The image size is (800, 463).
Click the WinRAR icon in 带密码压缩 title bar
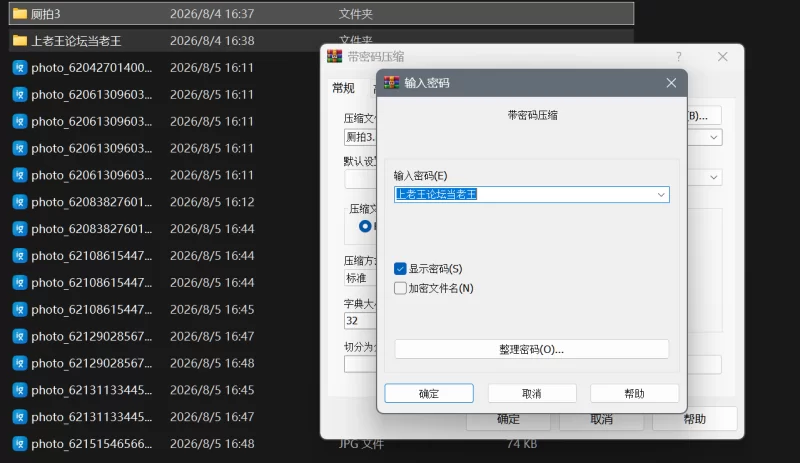[x=335, y=56]
